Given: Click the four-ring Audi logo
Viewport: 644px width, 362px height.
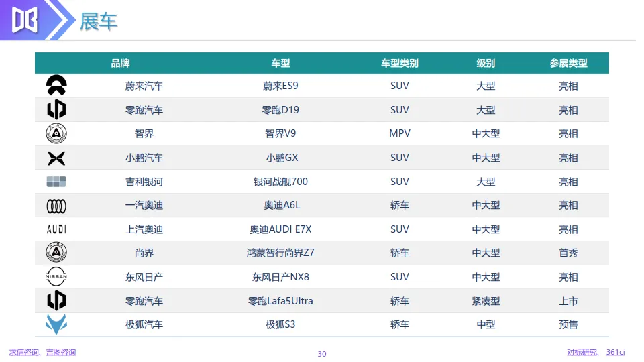Looking at the screenshot, I should (56, 206).
